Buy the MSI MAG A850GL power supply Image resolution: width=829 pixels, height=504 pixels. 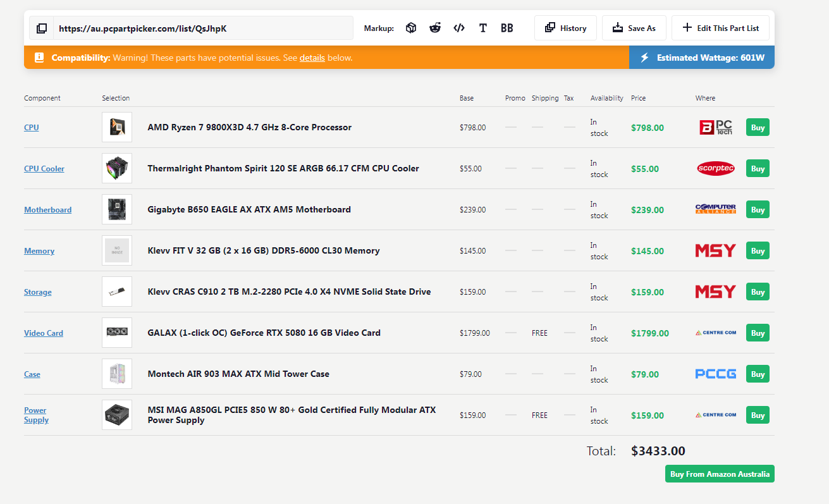(x=758, y=415)
